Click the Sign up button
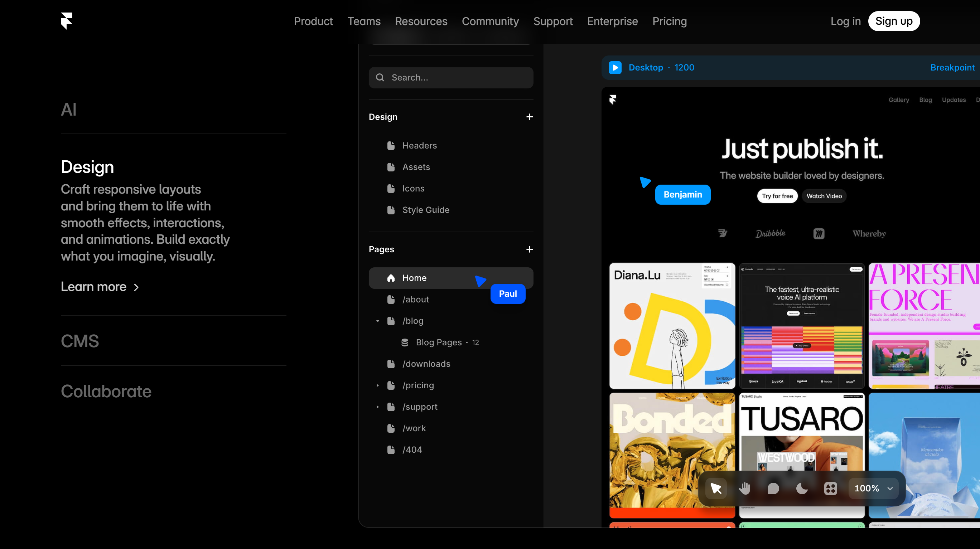 pos(894,21)
